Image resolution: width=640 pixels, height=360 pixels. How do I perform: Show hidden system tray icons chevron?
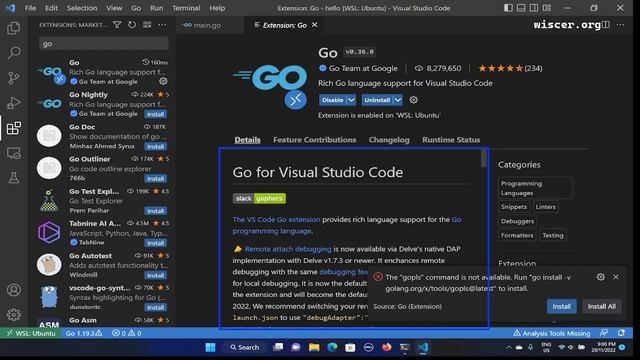(x=509, y=348)
